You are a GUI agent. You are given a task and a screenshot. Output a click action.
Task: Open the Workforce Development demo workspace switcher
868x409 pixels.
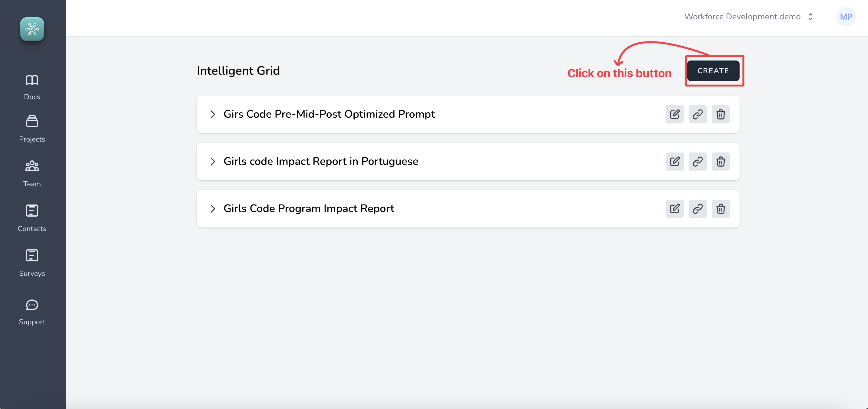click(748, 17)
